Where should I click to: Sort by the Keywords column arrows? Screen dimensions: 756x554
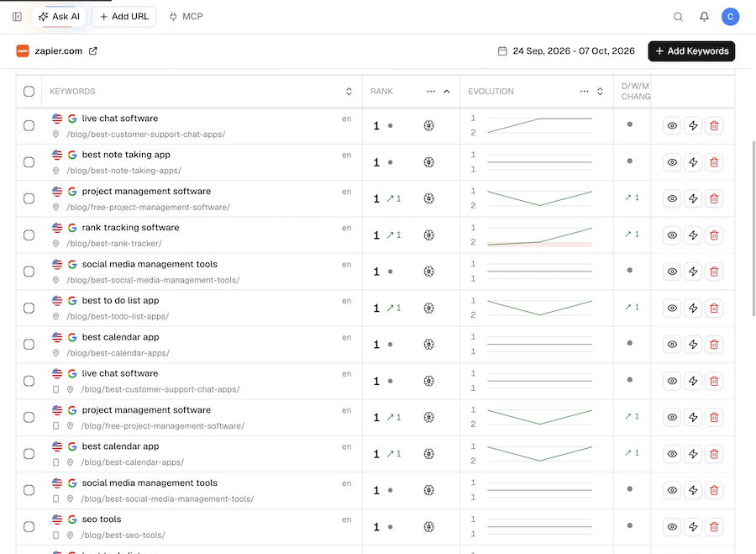click(x=349, y=91)
